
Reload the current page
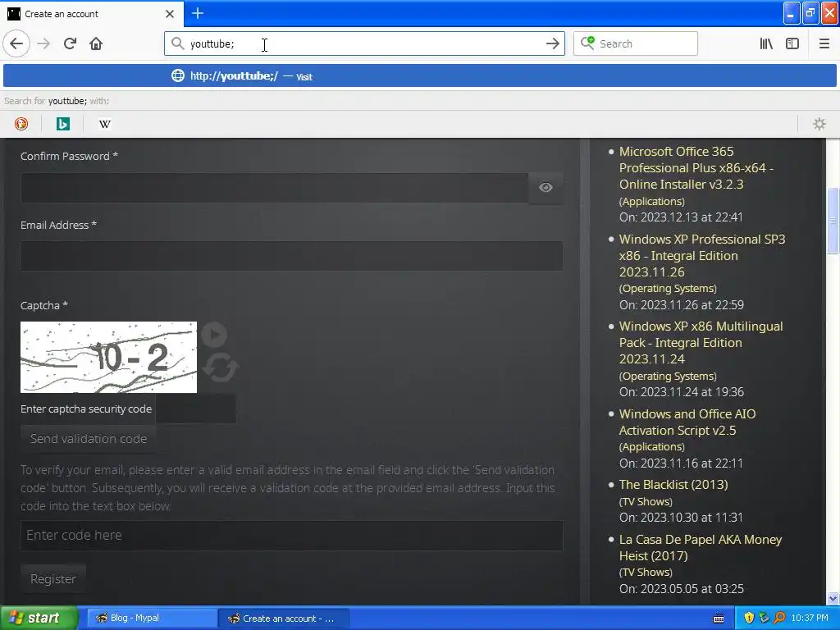70,43
